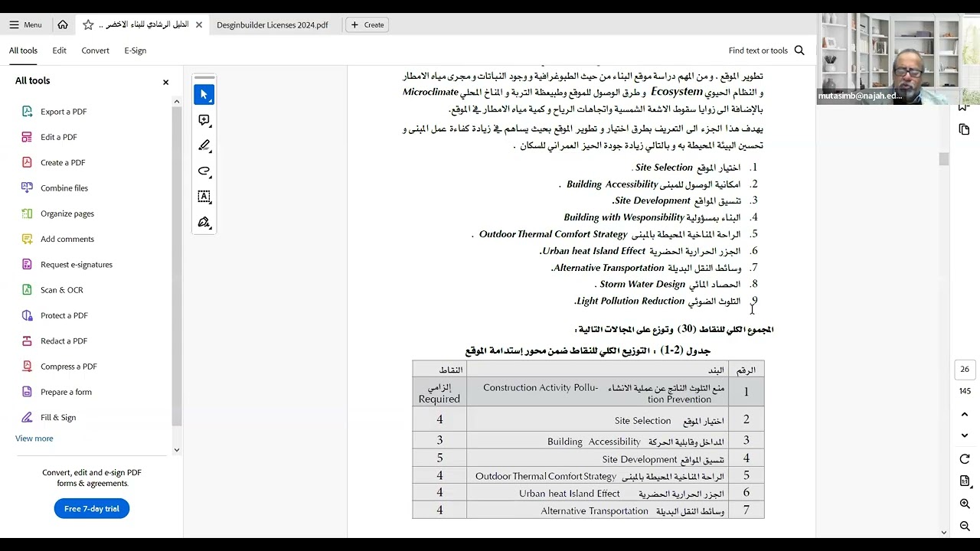Viewport: 980px width, 551px height.
Task: Close the All tools panel
Action: point(165,82)
